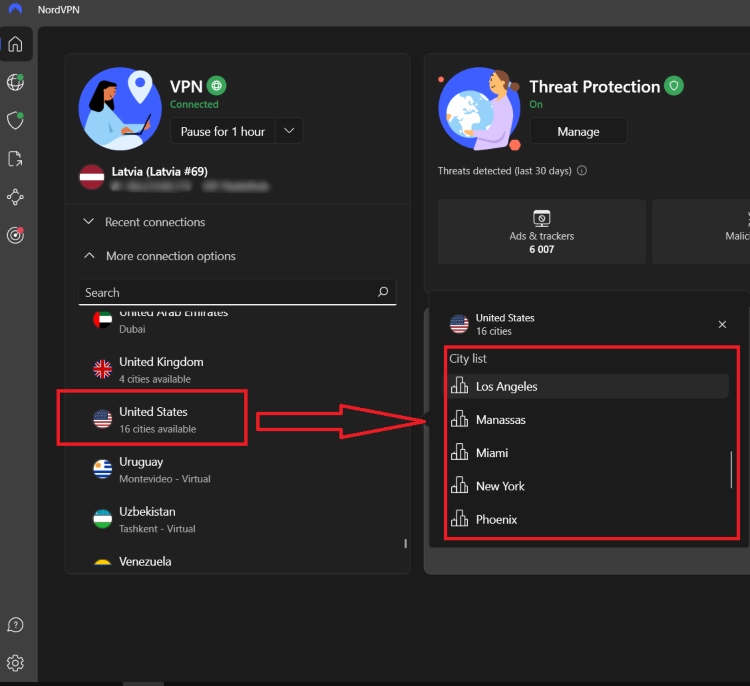Viewport: 750px width, 686px height.
Task: Pause VPN for 1 hour
Action: tap(222, 131)
